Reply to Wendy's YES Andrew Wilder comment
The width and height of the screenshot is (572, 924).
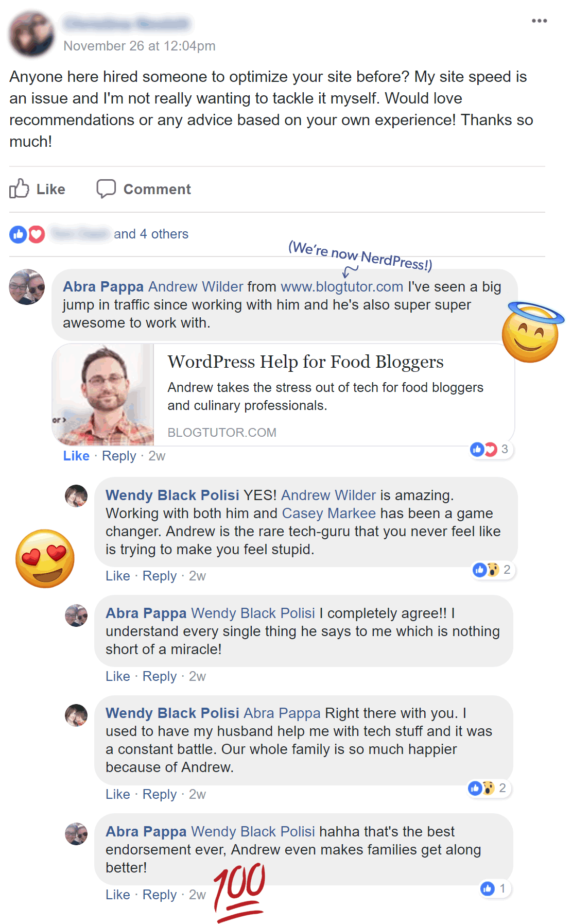tap(160, 576)
